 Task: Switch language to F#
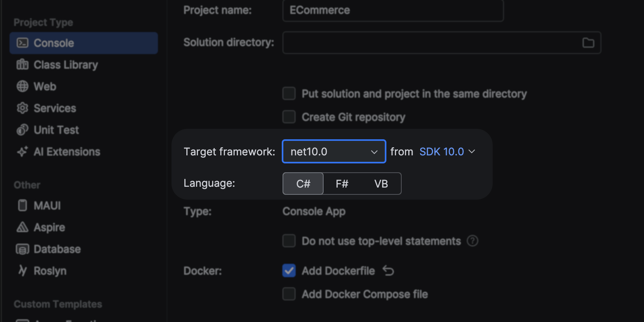point(342,184)
